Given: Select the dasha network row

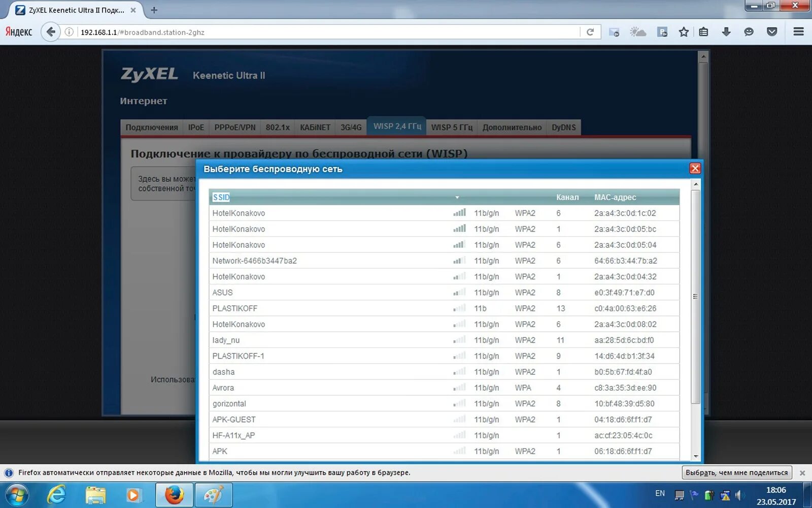Looking at the screenshot, I should [x=444, y=372].
